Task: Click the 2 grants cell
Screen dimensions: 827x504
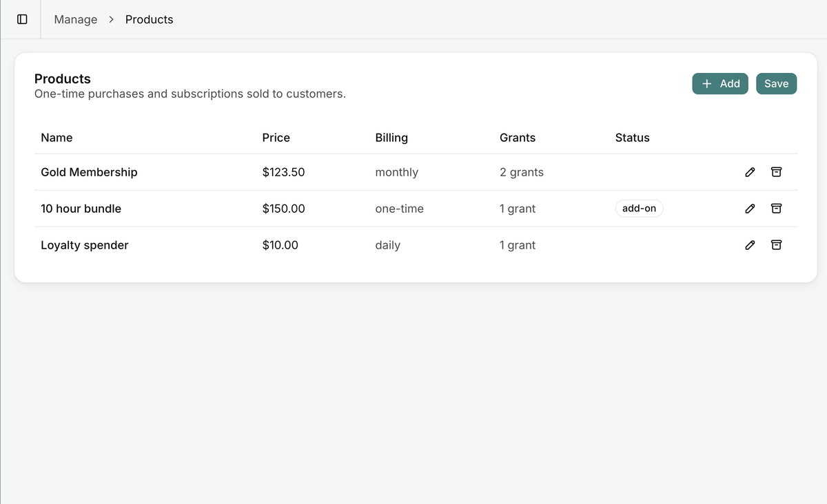Action: [x=522, y=172]
